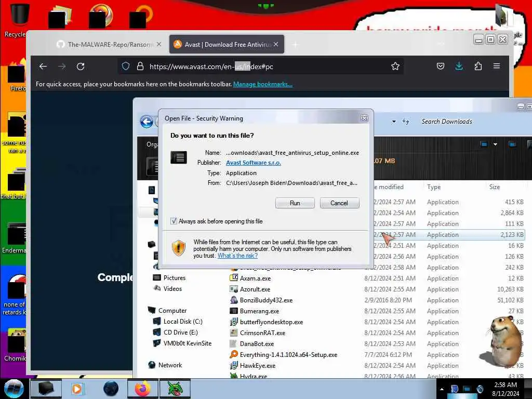Select Videos in the navigation pane
The width and height of the screenshot is (532, 399).
(x=172, y=289)
